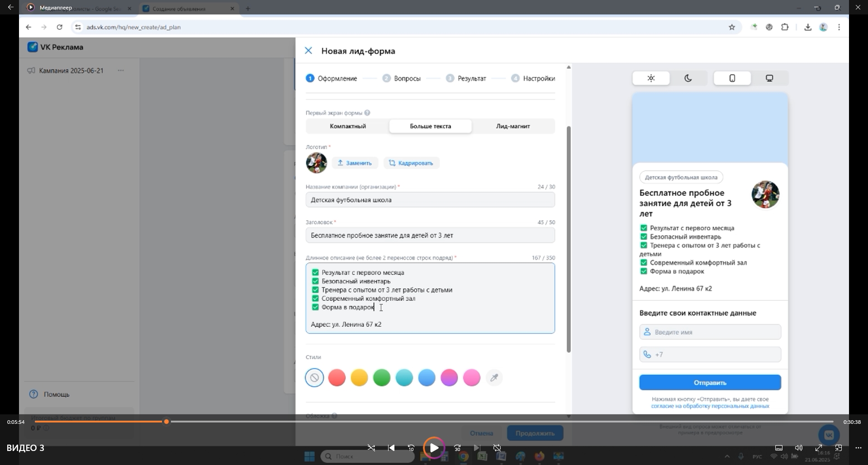Go to step 1 Оформление
The height and width of the screenshot is (465, 868).
[x=332, y=78]
